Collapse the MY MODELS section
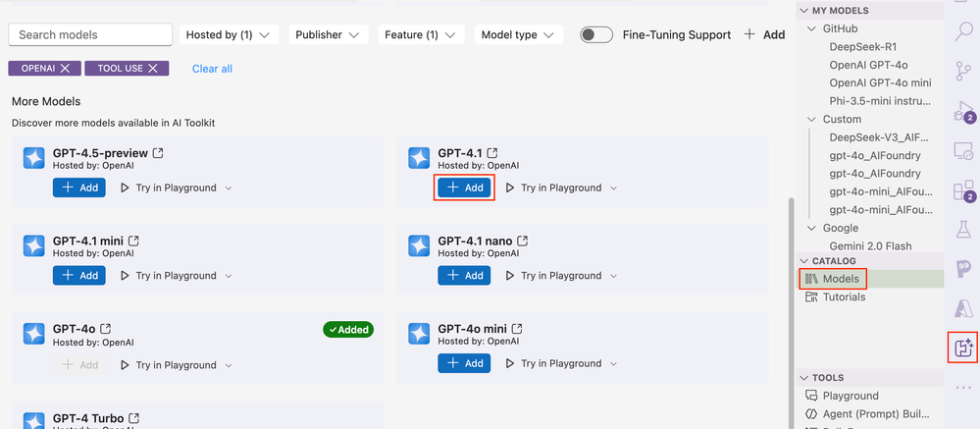The height and width of the screenshot is (429, 980). coord(802,11)
